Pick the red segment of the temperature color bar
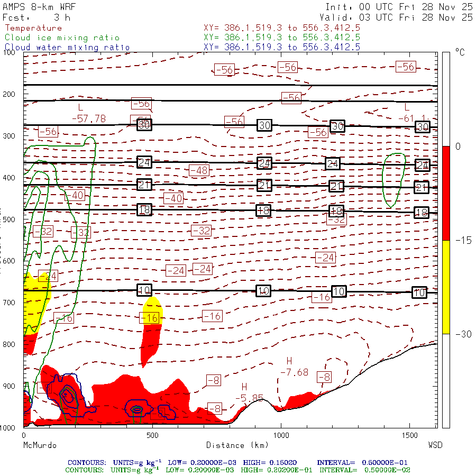Viewport: 476px width, 476px height. (446, 193)
